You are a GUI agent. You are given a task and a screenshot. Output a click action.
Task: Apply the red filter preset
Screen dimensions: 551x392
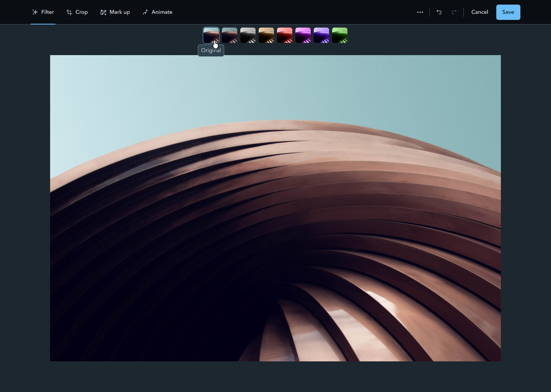pos(284,35)
